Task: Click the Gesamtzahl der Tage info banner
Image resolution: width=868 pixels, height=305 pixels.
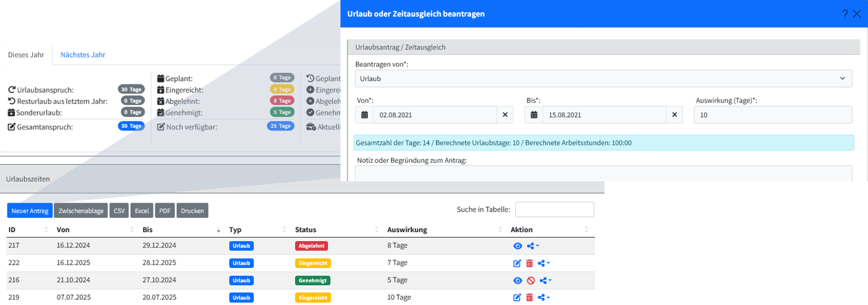Action: point(603,143)
